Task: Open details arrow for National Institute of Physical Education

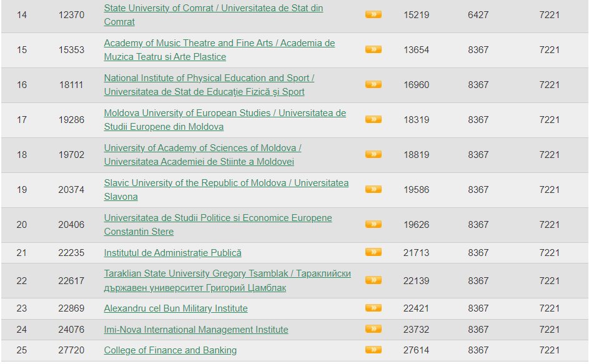Action: point(374,84)
